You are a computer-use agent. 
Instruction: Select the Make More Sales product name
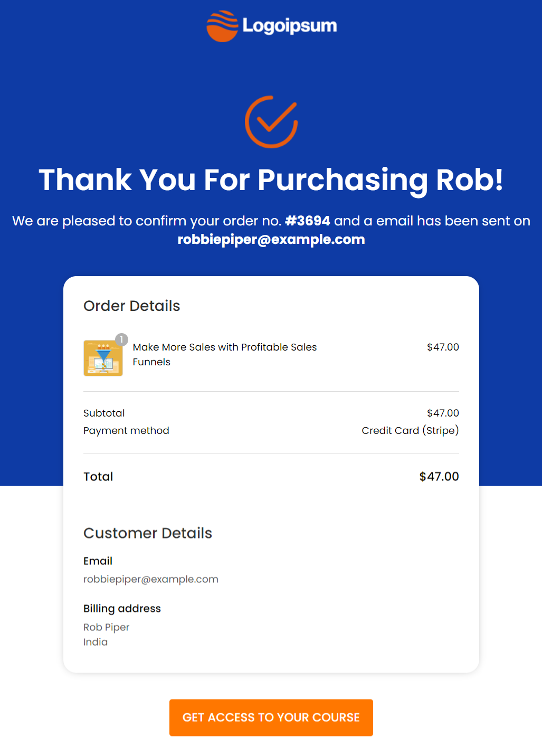(x=224, y=354)
